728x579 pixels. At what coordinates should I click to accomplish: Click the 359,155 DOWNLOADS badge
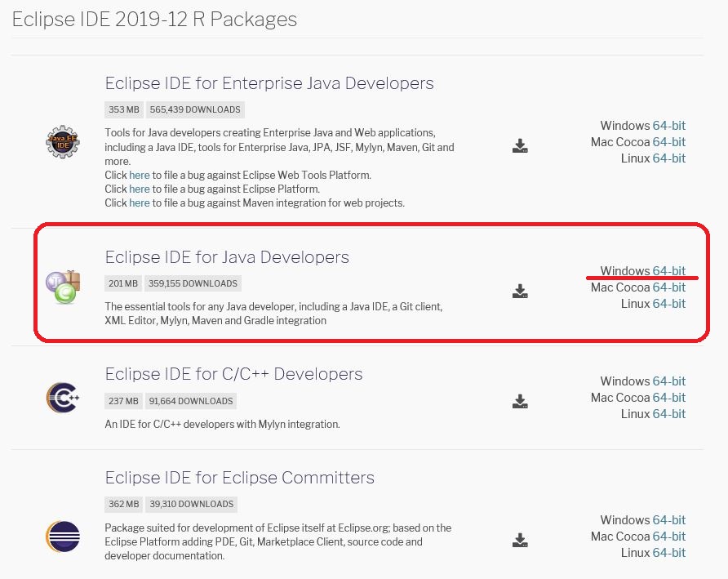[193, 283]
